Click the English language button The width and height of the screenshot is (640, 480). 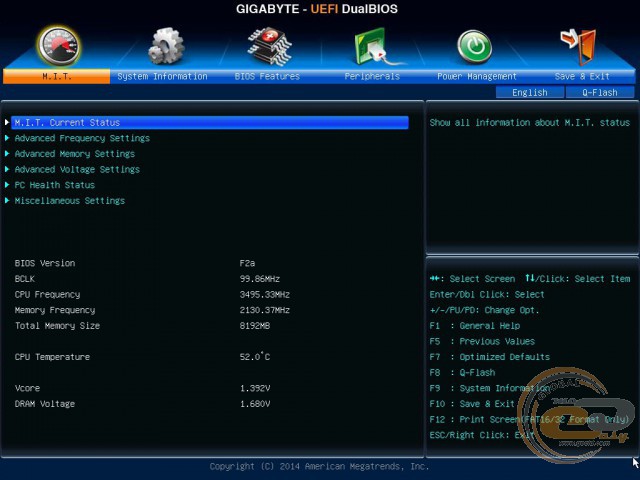pyautogui.click(x=530, y=92)
